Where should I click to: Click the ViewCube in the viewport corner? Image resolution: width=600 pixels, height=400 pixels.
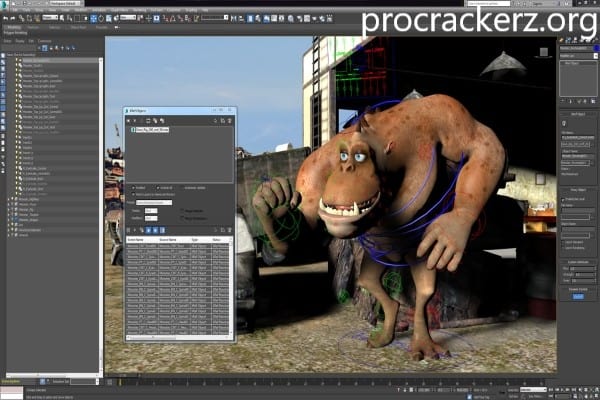pyautogui.click(x=544, y=52)
